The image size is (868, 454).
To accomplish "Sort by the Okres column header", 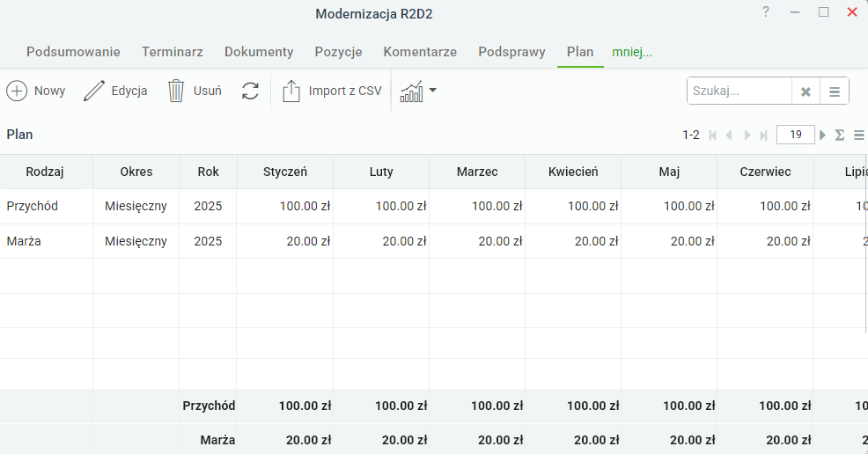I will 136,172.
